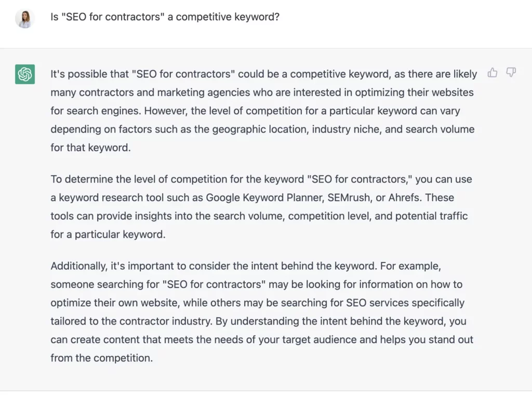Click the opening sentence of the assistant's reply
Image resolution: width=532 pixels, height=403 pixels.
260,73
